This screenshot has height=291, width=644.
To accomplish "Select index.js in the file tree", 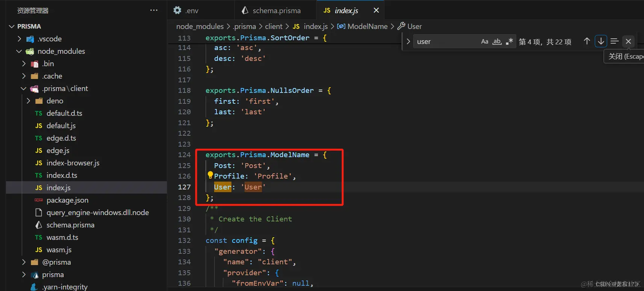I will [86, 188].
